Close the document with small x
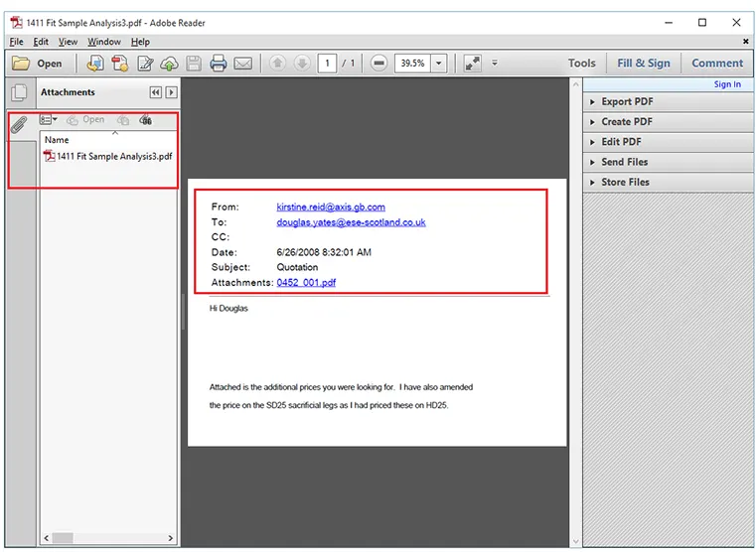The height and width of the screenshot is (552, 756). [745, 42]
